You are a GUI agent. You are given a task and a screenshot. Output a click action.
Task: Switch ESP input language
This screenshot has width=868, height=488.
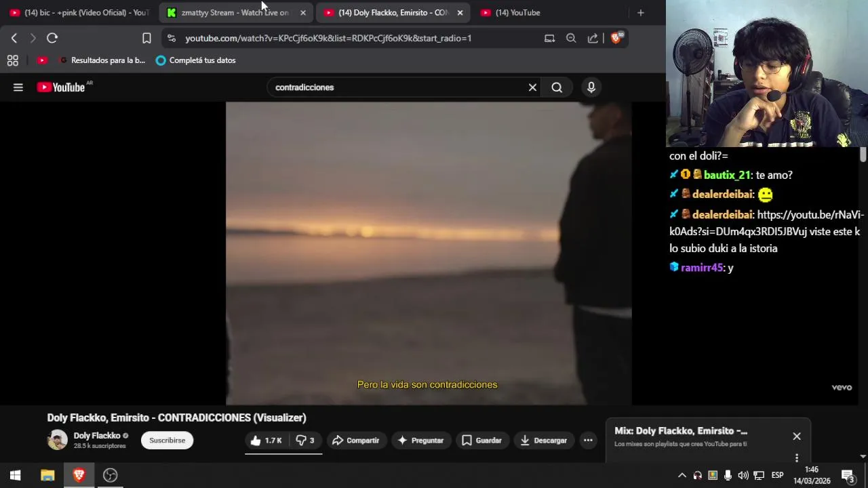coord(778,475)
